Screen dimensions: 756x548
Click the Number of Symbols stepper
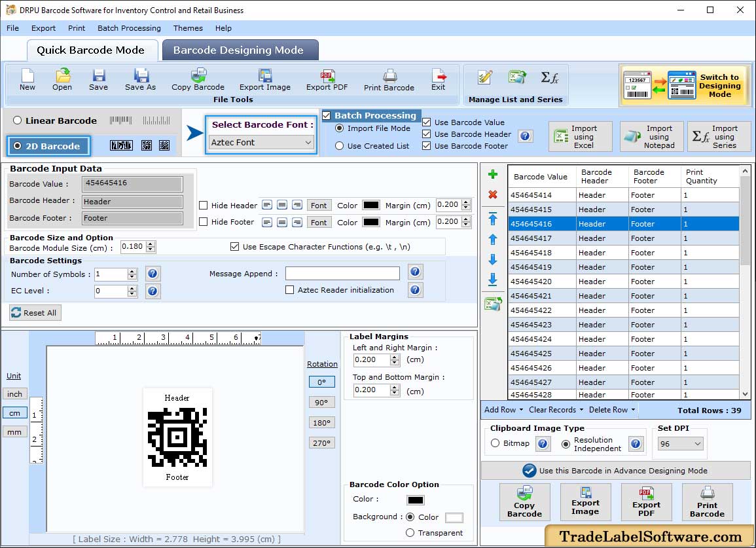tap(132, 274)
